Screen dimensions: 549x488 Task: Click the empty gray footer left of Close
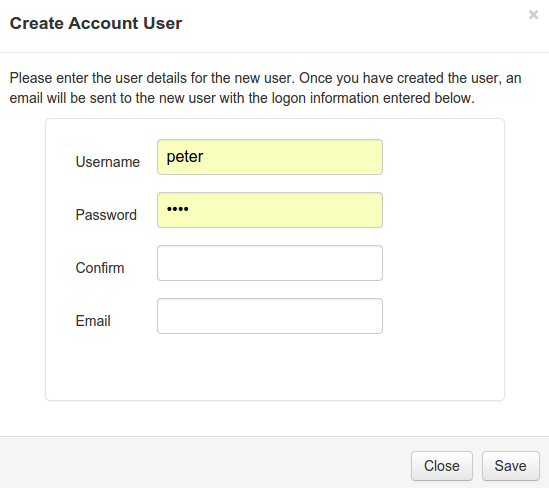pyautogui.click(x=206, y=462)
